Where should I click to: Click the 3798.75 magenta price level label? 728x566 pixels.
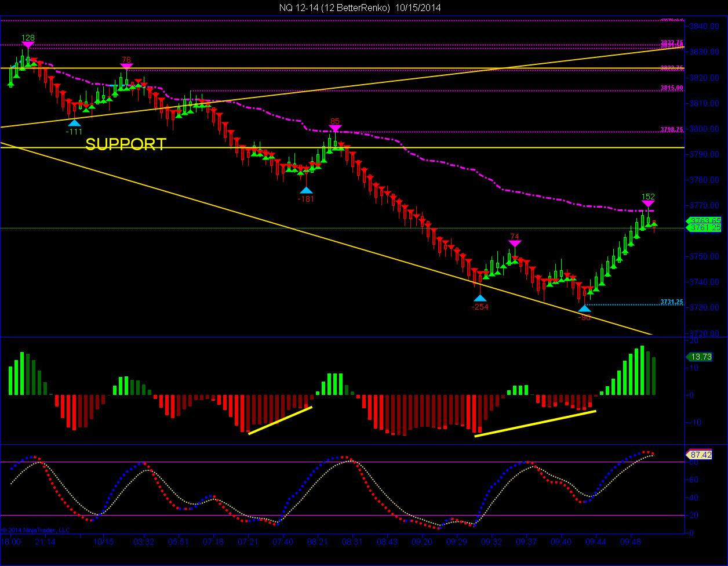tap(672, 129)
